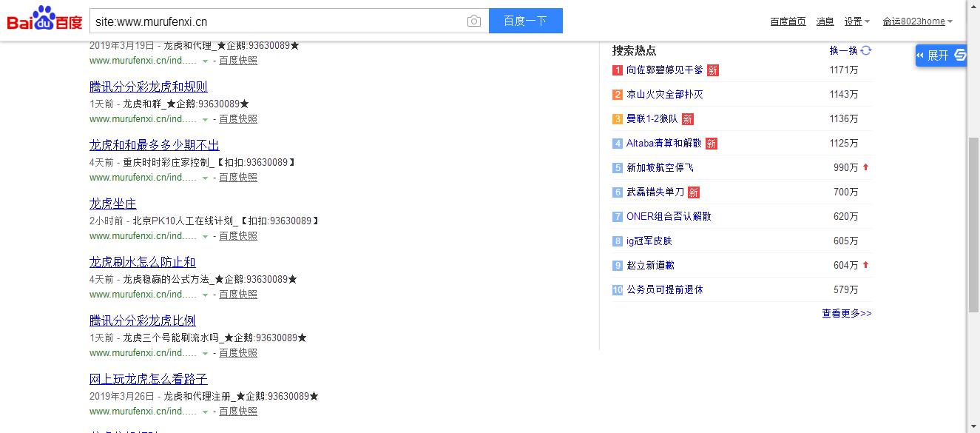
Task: Open 百度快照 under 网上玩龙虎怎么看路子
Action: point(238,412)
